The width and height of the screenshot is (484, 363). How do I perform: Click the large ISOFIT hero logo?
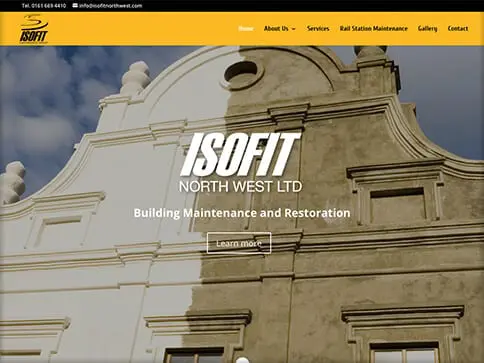(x=240, y=154)
